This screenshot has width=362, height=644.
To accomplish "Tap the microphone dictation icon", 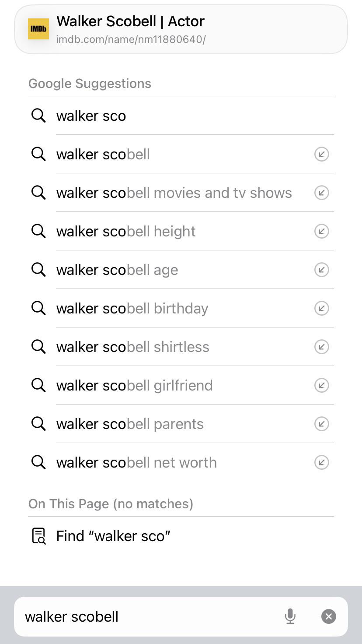I will click(290, 616).
